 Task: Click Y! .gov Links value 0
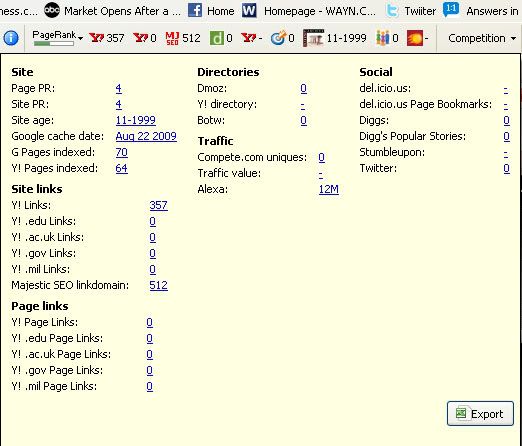click(152, 253)
